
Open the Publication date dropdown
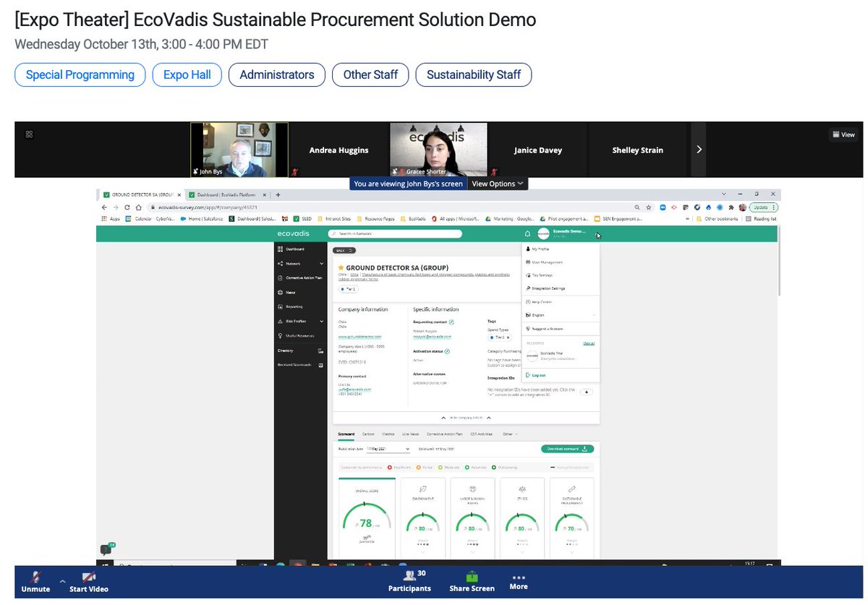click(389, 449)
